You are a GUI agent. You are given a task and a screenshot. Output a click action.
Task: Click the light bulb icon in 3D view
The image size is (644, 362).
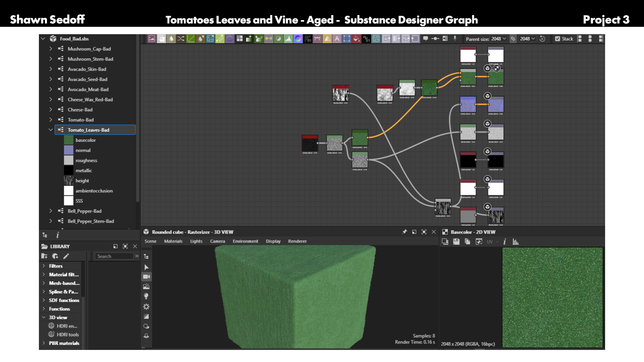146,296
